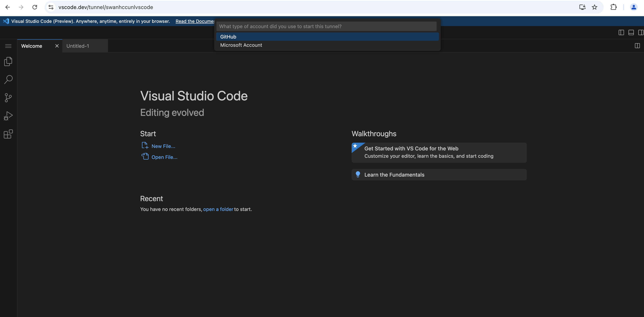The height and width of the screenshot is (317, 644).
Task: Click the open a folder link
Action: coord(218,209)
